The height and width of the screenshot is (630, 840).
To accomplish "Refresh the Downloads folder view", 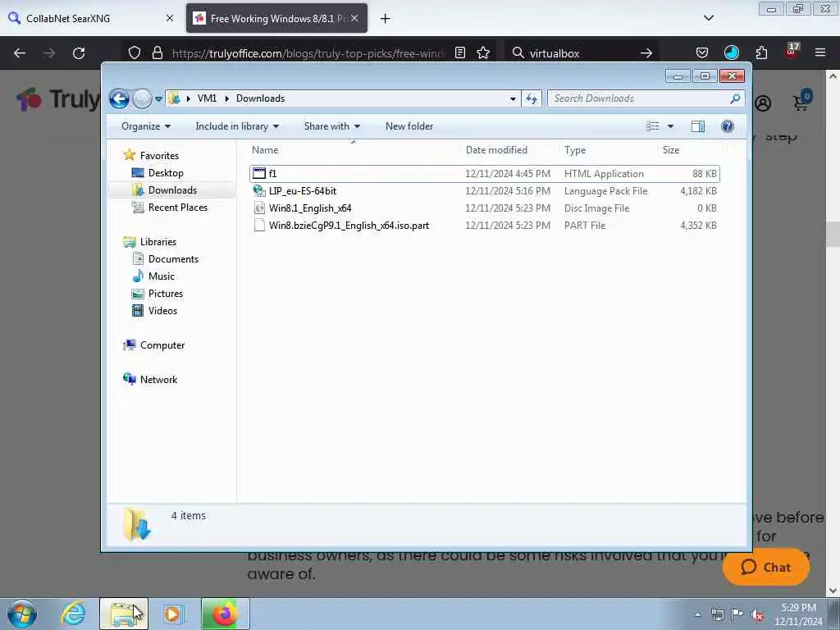I will click(532, 98).
